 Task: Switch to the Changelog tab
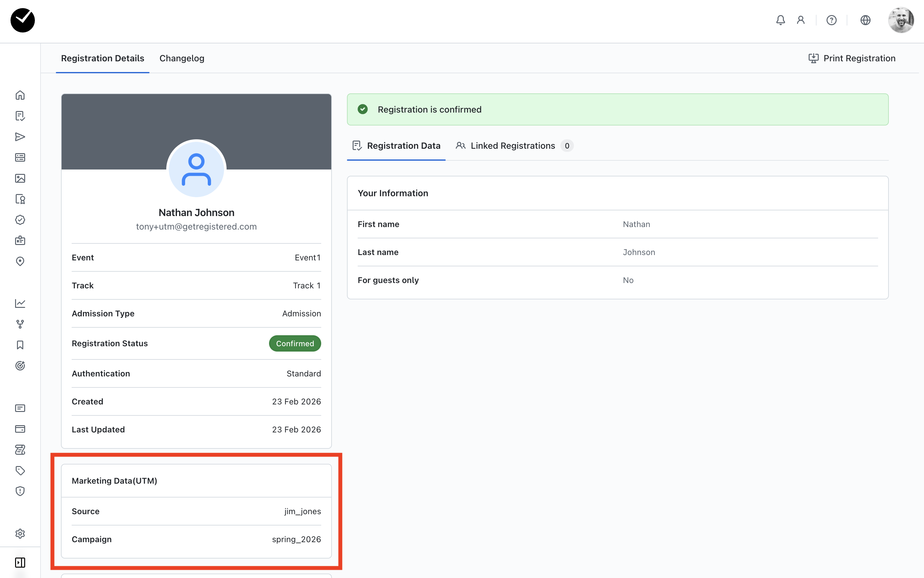coord(182,58)
